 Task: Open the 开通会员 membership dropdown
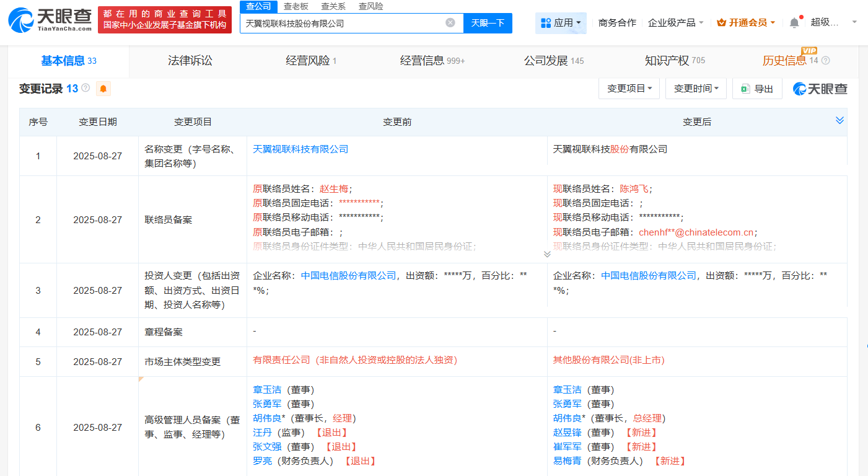(746, 23)
